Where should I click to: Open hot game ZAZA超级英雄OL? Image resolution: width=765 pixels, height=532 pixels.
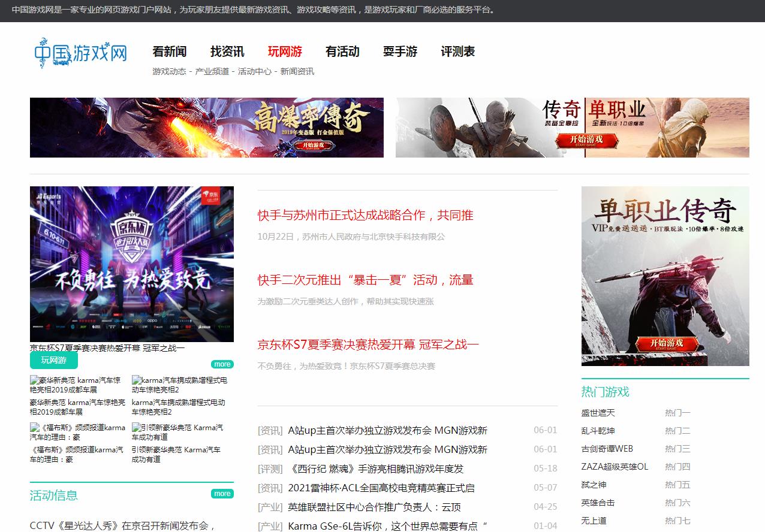click(x=615, y=467)
